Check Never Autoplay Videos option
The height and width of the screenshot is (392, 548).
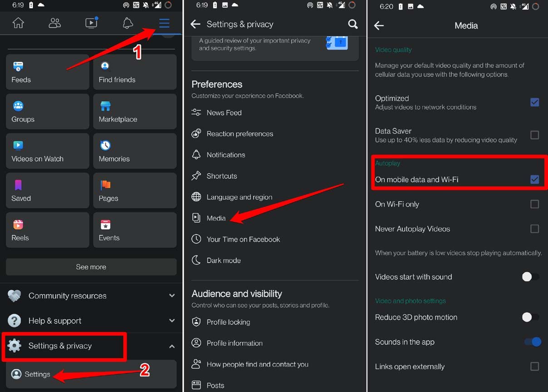click(x=534, y=229)
